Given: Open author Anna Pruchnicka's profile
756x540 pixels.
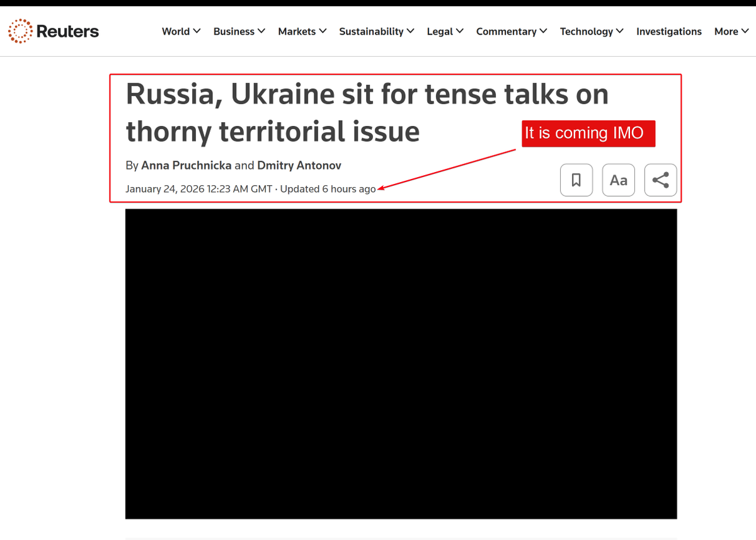Looking at the screenshot, I should tap(186, 165).
